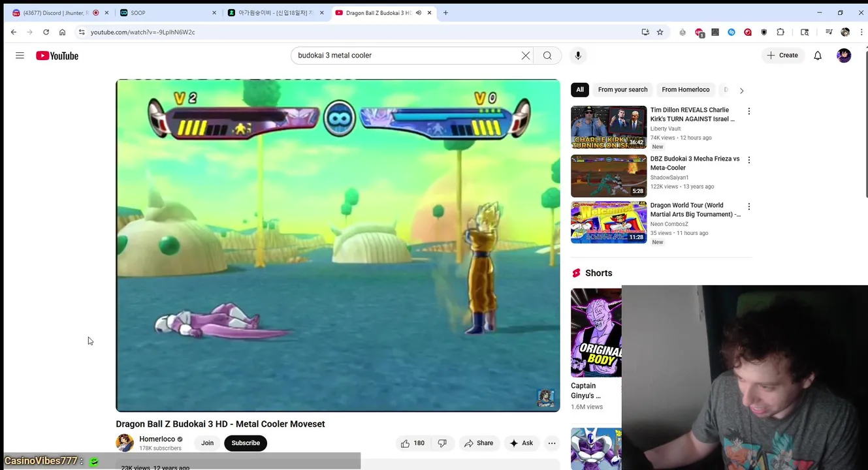
Task: Dislike the video with thumbs down
Action: [442, 443]
